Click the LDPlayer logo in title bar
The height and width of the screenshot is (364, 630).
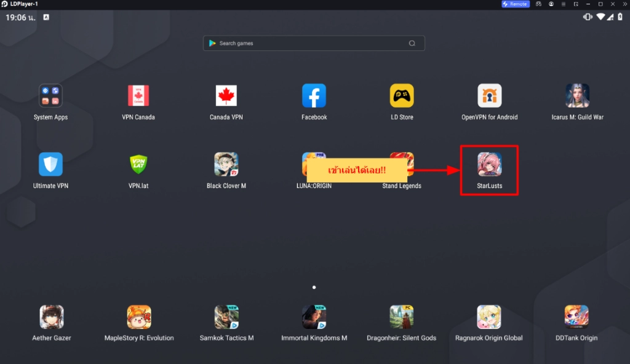[x=4, y=4]
